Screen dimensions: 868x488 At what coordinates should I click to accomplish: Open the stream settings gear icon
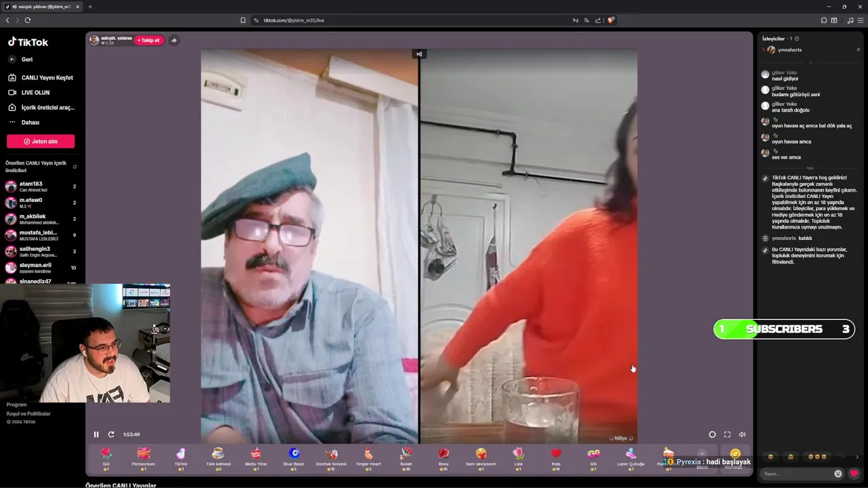[x=712, y=434]
